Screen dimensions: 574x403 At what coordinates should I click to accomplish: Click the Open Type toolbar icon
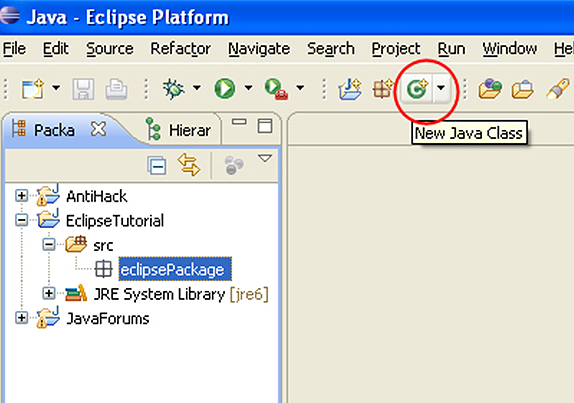(x=490, y=89)
